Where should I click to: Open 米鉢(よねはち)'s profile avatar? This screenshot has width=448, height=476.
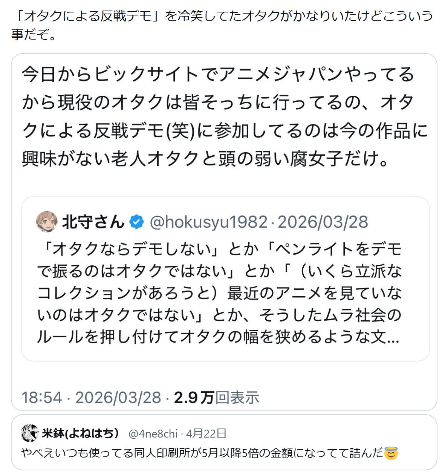coord(30,433)
